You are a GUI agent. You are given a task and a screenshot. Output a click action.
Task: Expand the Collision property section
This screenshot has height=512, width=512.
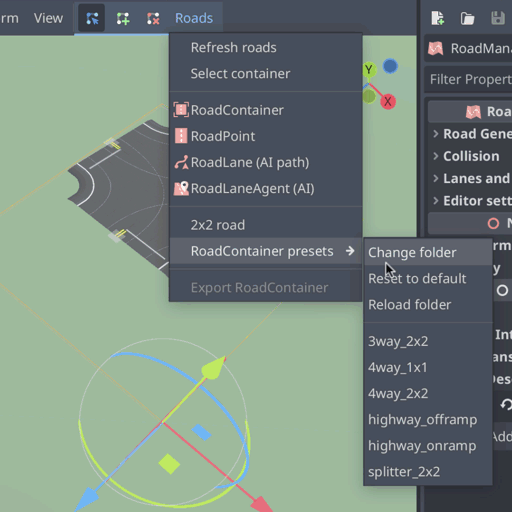point(470,156)
